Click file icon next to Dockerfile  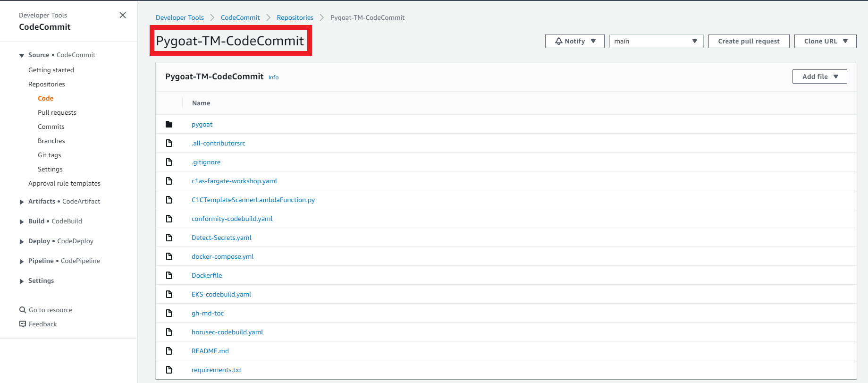(169, 275)
